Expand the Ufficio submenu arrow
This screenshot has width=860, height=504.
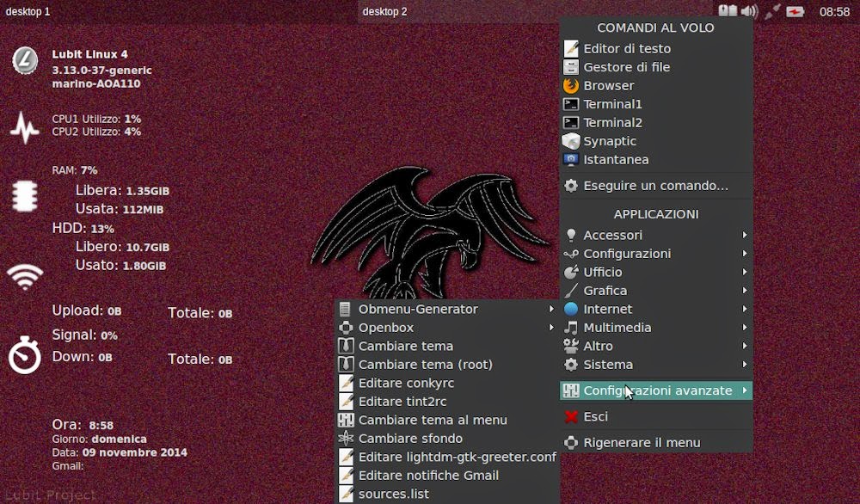click(744, 272)
